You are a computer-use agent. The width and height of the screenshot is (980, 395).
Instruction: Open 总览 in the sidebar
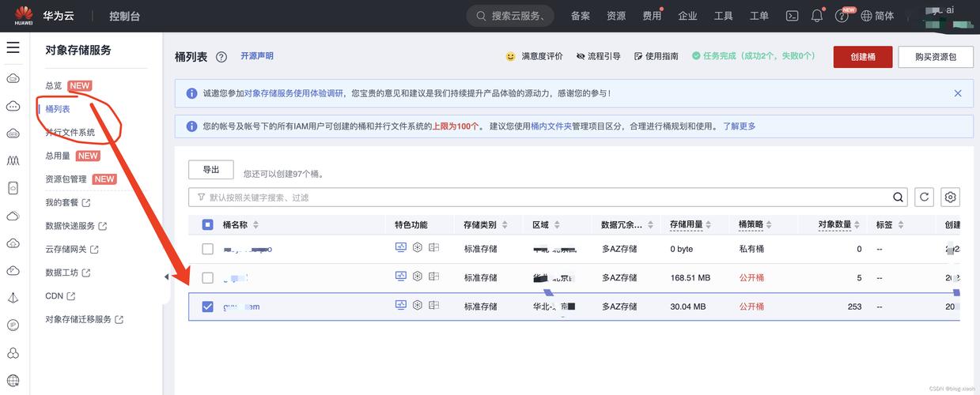[x=54, y=85]
